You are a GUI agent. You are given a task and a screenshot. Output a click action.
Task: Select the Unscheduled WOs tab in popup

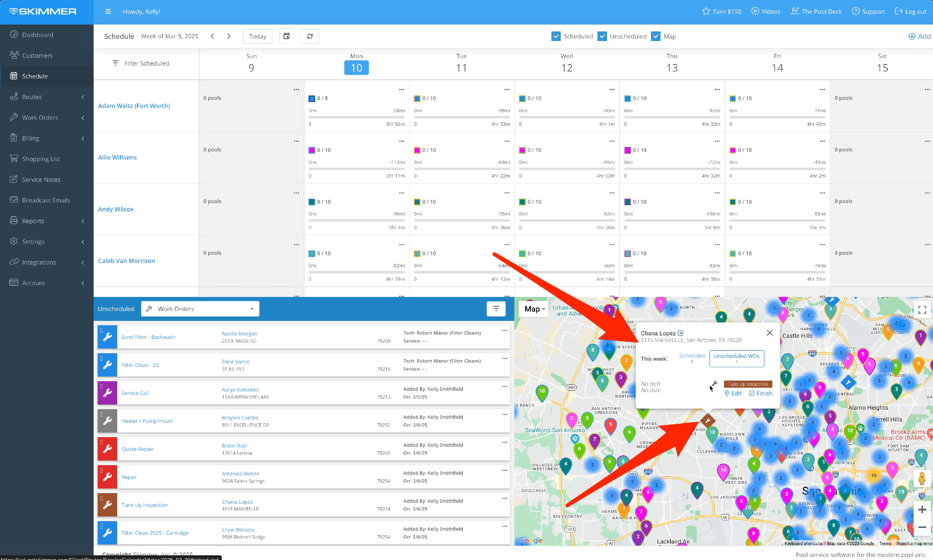pyautogui.click(x=736, y=358)
